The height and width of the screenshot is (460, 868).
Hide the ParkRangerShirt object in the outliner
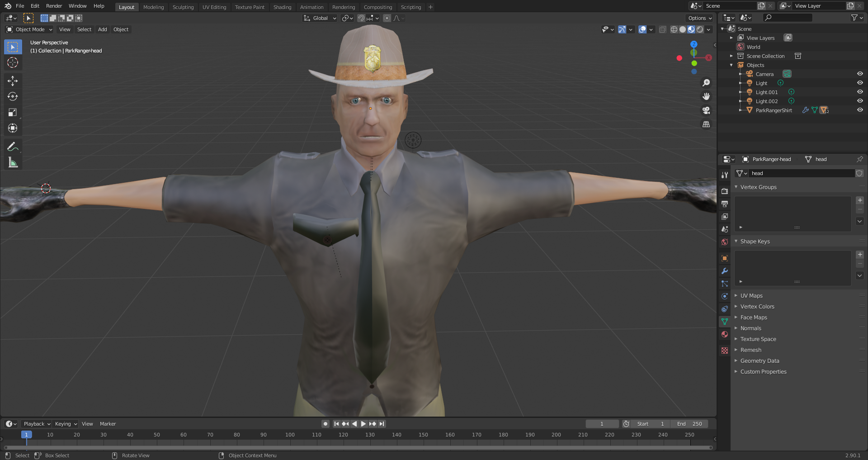tap(859, 110)
